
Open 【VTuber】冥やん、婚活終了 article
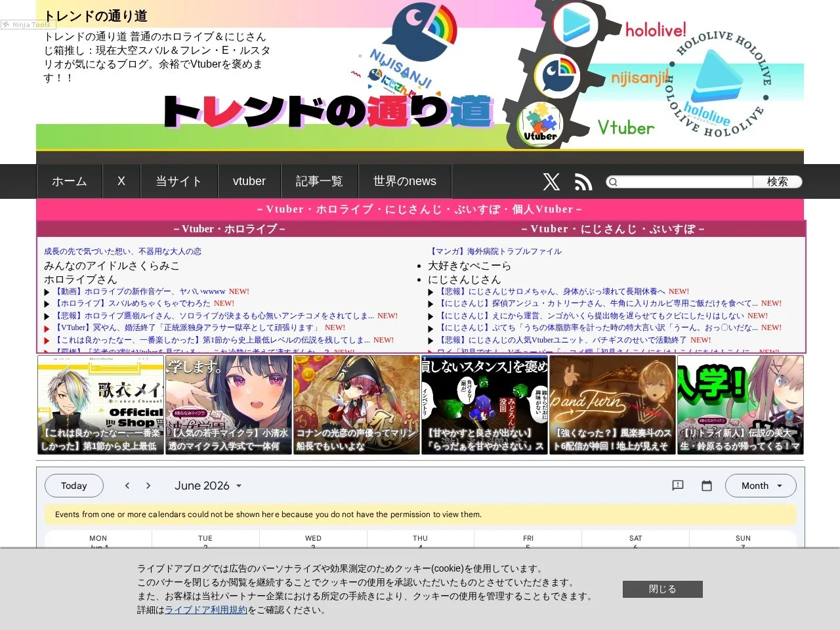pyautogui.click(x=187, y=327)
